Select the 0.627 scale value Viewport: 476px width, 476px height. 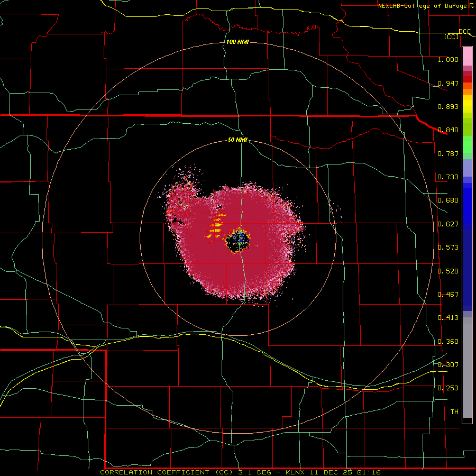click(x=448, y=224)
